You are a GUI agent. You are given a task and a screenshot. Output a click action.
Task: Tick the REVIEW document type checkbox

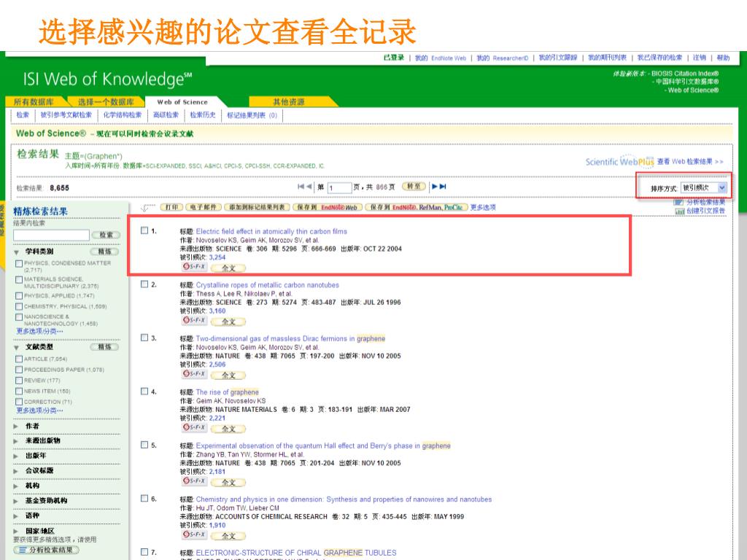[19, 381]
